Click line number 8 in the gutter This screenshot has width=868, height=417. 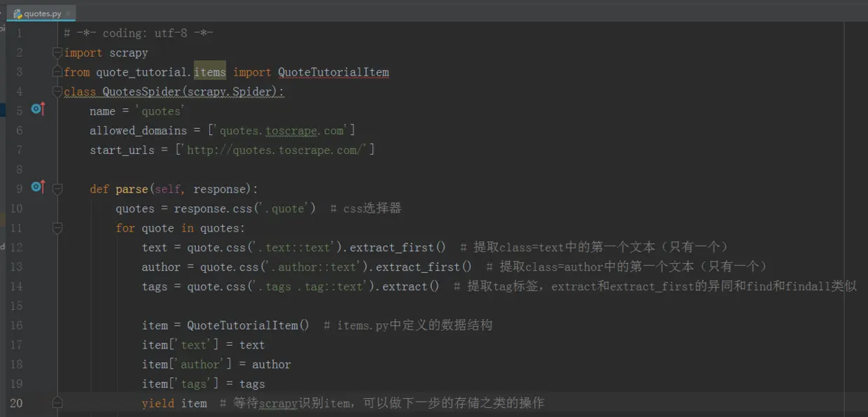(19, 169)
